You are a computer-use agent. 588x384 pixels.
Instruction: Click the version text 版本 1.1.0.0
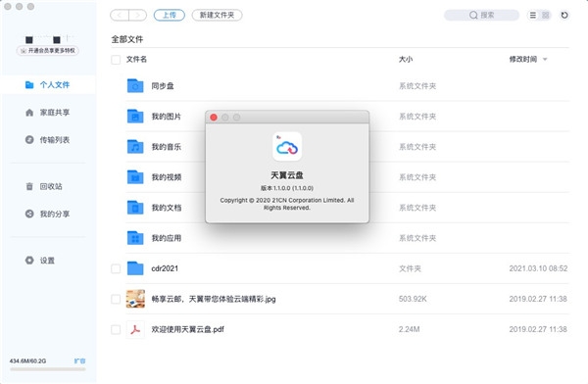[x=287, y=188]
